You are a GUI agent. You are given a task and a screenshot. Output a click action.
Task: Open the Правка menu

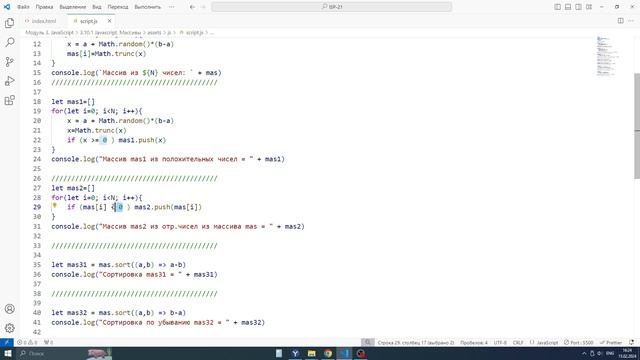coord(44,7)
